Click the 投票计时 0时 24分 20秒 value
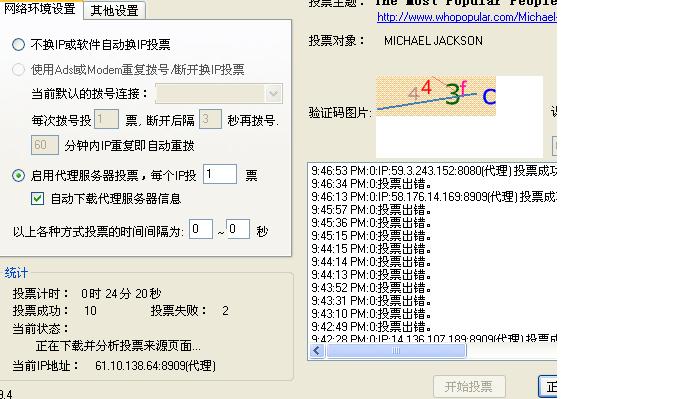Screen dimensions: 683x399 (x=121, y=294)
